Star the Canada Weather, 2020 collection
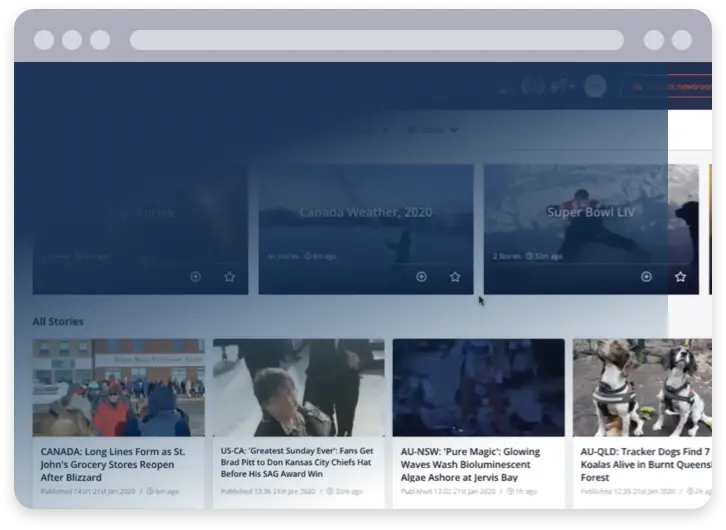The height and width of the screenshot is (530, 726). tap(455, 277)
